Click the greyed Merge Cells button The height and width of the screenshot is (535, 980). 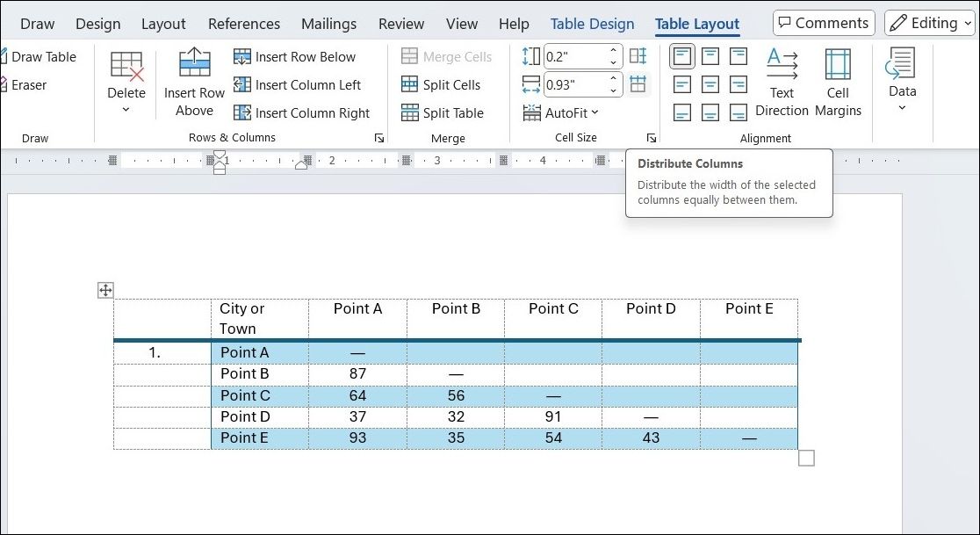click(446, 57)
